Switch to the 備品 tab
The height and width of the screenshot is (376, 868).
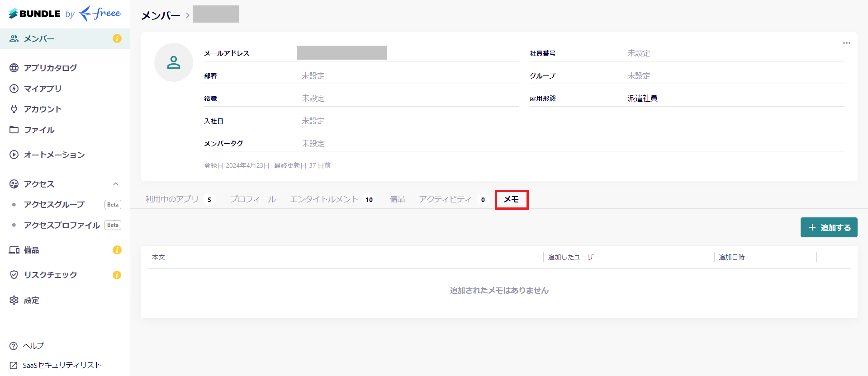click(397, 199)
